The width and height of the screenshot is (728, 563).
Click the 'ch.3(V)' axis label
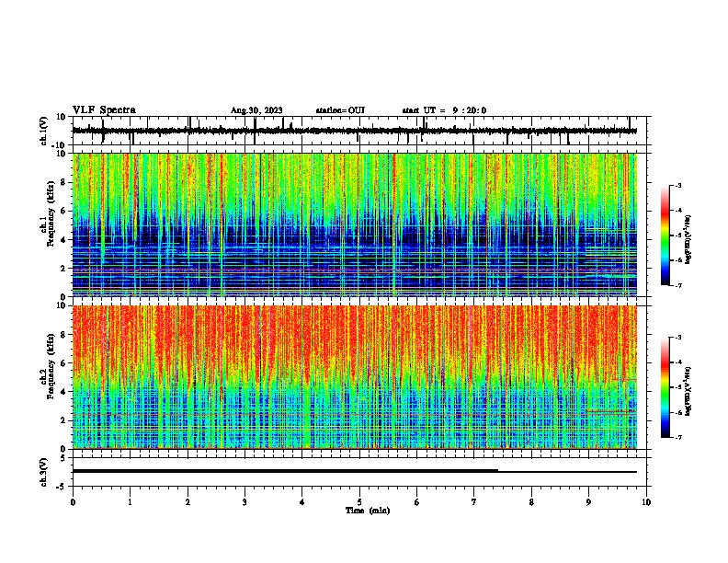pyautogui.click(x=44, y=472)
